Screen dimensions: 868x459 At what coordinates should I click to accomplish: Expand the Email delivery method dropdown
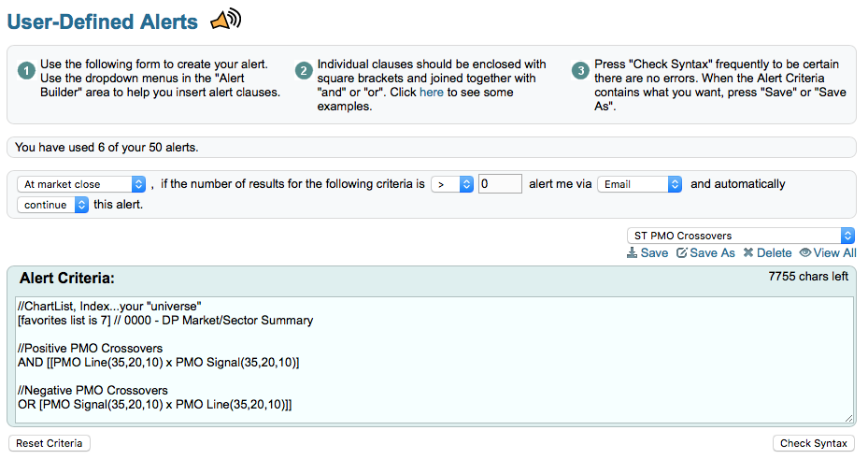click(639, 184)
